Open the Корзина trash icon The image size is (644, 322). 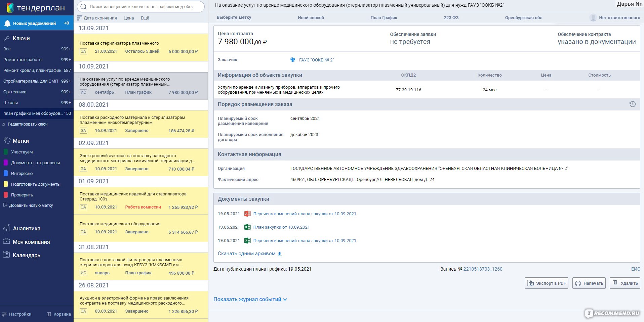(x=49, y=314)
